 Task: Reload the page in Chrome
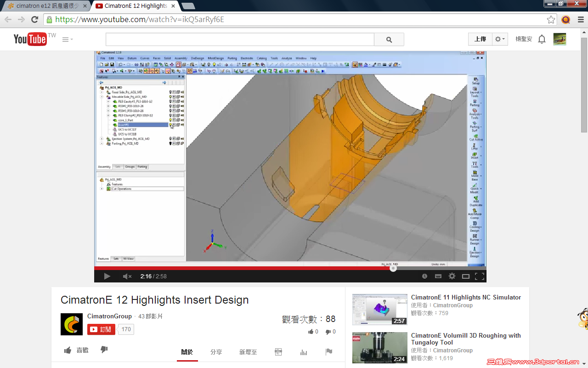(x=34, y=19)
